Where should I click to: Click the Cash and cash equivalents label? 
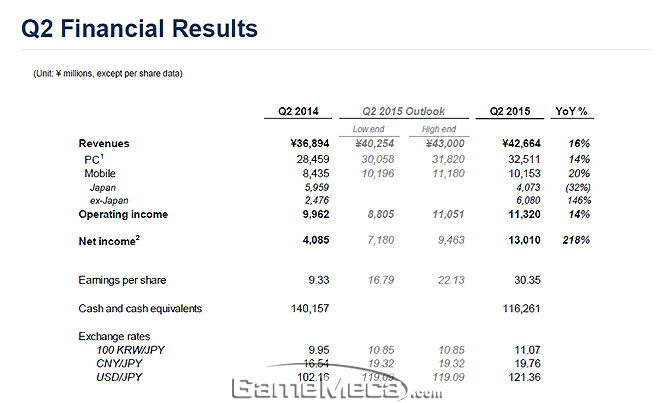(x=140, y=309)
